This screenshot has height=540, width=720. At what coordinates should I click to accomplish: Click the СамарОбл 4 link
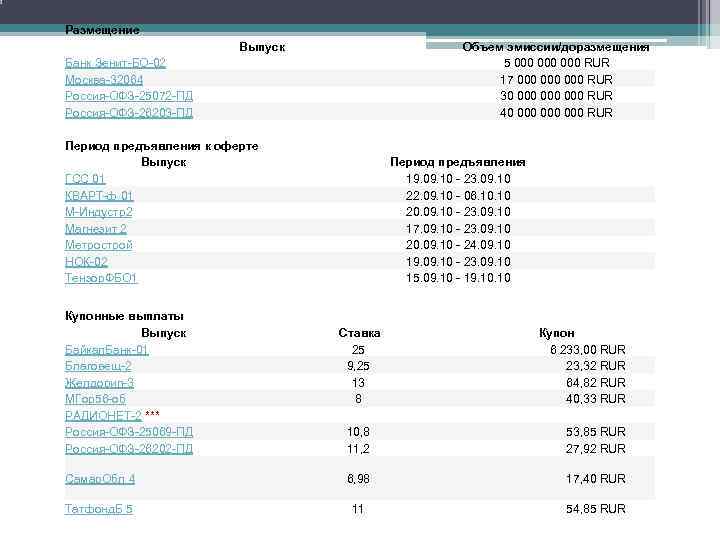coord(100,479)
